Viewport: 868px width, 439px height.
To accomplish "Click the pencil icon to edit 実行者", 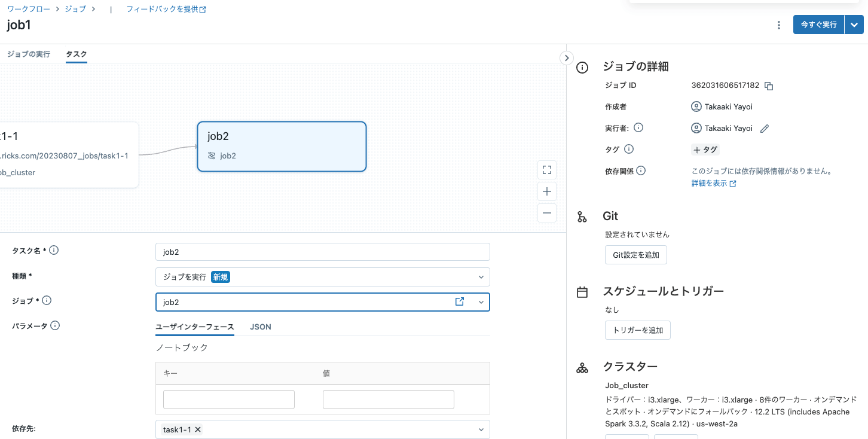I will coord(764,129).
